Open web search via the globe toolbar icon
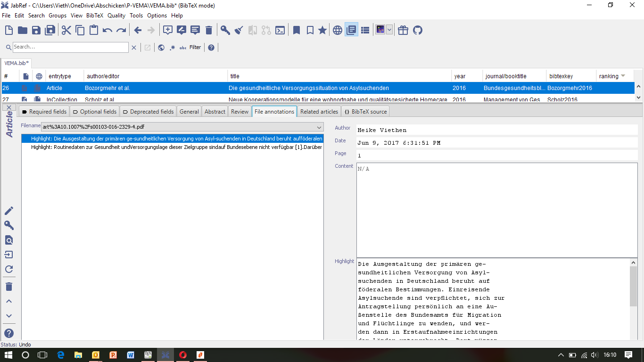Image resolution: width=644 pixels, height=362 pixels. click(338, 30)
